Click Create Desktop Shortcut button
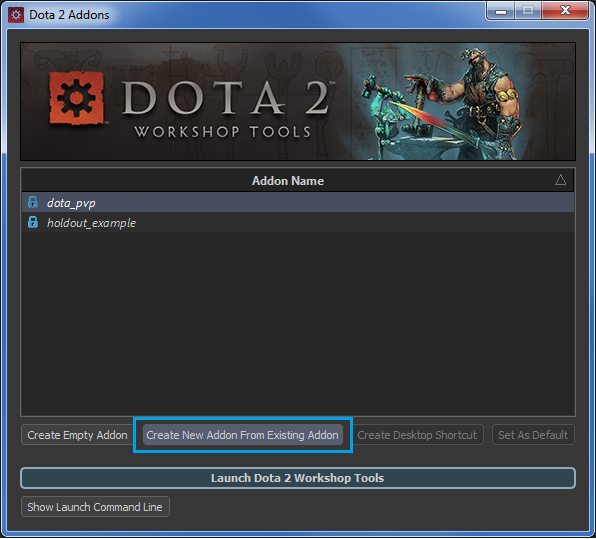596x539 pixels. coord(417,435)
